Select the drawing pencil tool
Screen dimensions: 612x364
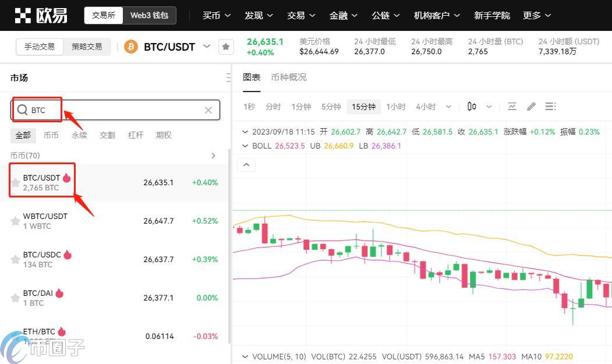[531, 106]
